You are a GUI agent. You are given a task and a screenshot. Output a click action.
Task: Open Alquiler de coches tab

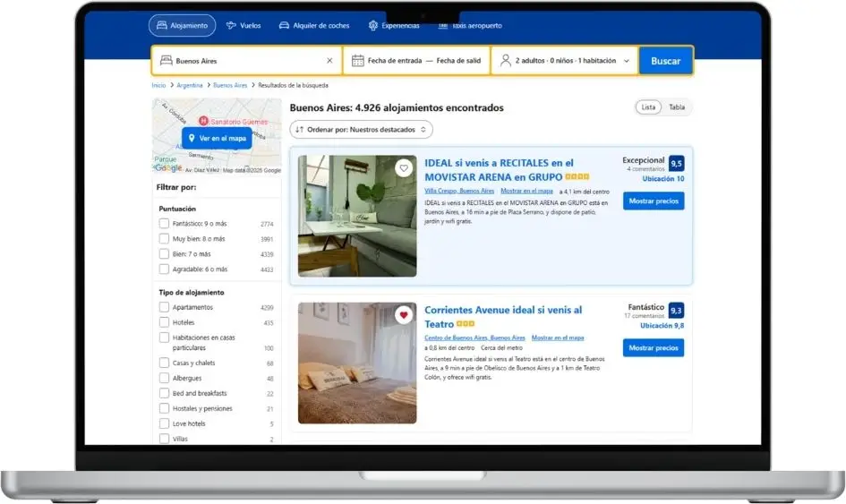(314, 25)
